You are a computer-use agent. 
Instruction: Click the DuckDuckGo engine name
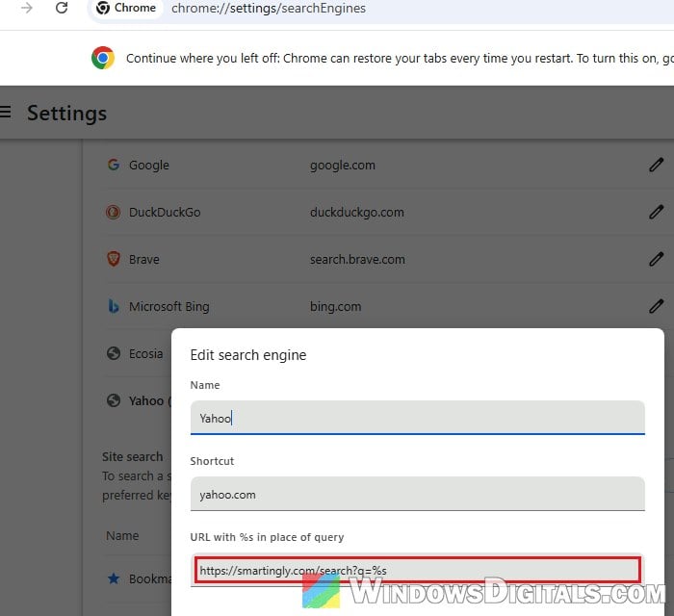pos(165,212)
